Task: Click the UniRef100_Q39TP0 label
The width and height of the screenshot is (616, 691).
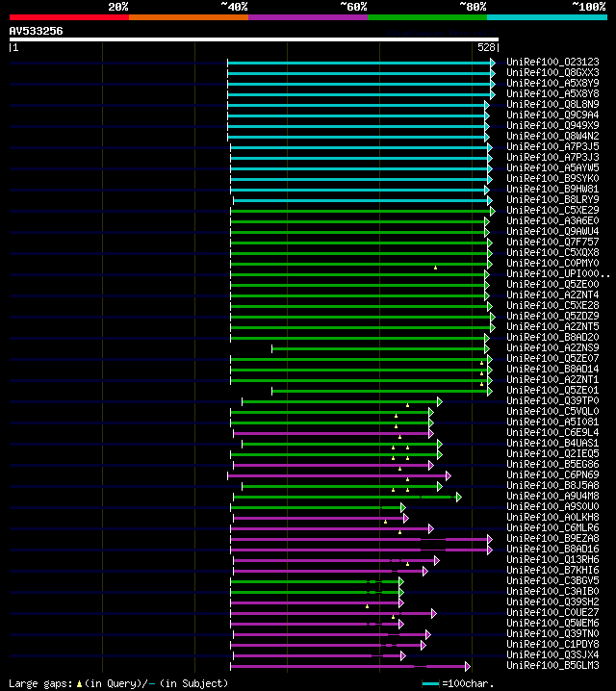Action: (552, 400)
